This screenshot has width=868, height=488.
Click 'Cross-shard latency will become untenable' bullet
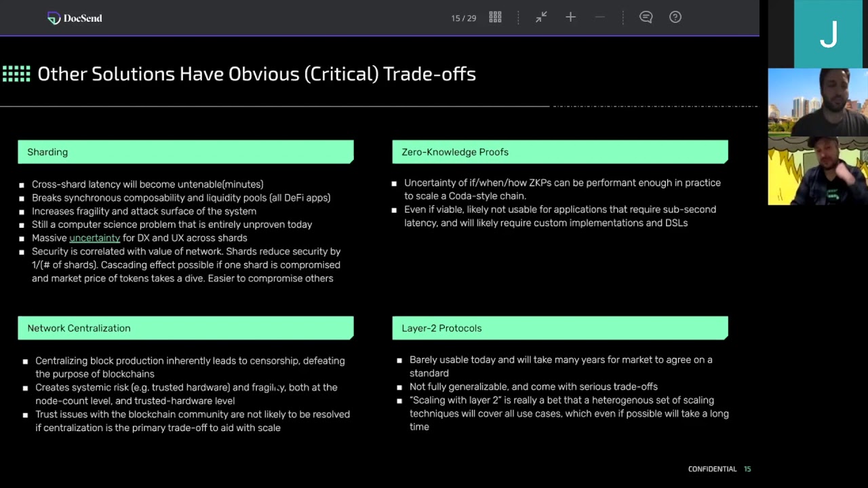147,184
